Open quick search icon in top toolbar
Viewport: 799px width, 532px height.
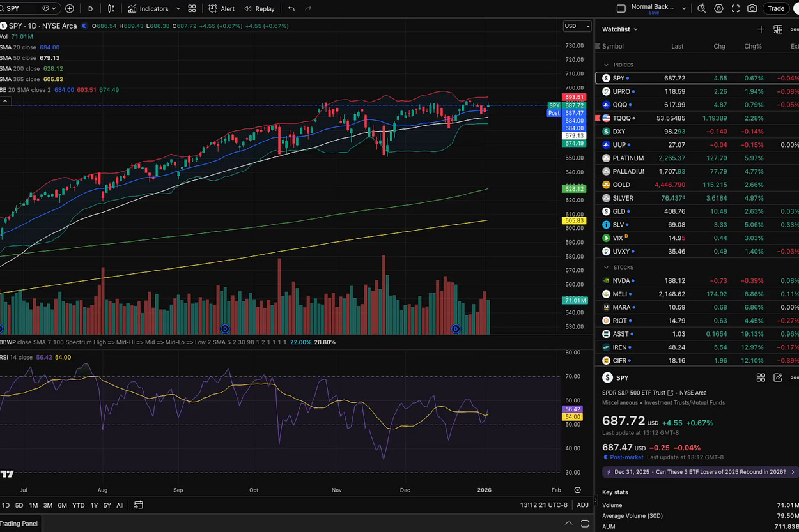click(x=701, y=9)
